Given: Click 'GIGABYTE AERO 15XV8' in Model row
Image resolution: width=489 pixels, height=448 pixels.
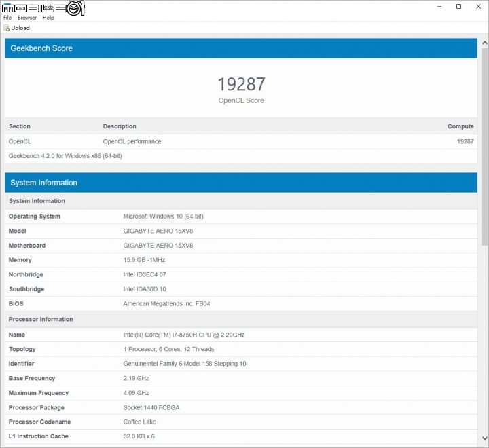Looking at the screenshot, I should [x=158, y=231].
